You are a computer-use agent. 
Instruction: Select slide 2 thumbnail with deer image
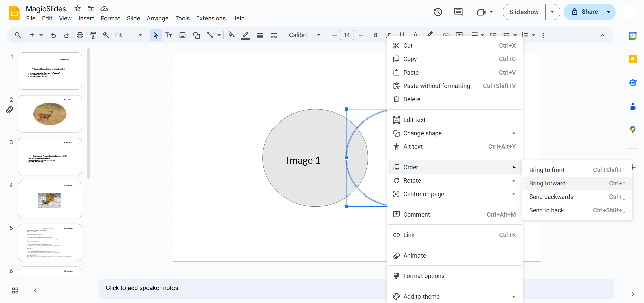50,114
